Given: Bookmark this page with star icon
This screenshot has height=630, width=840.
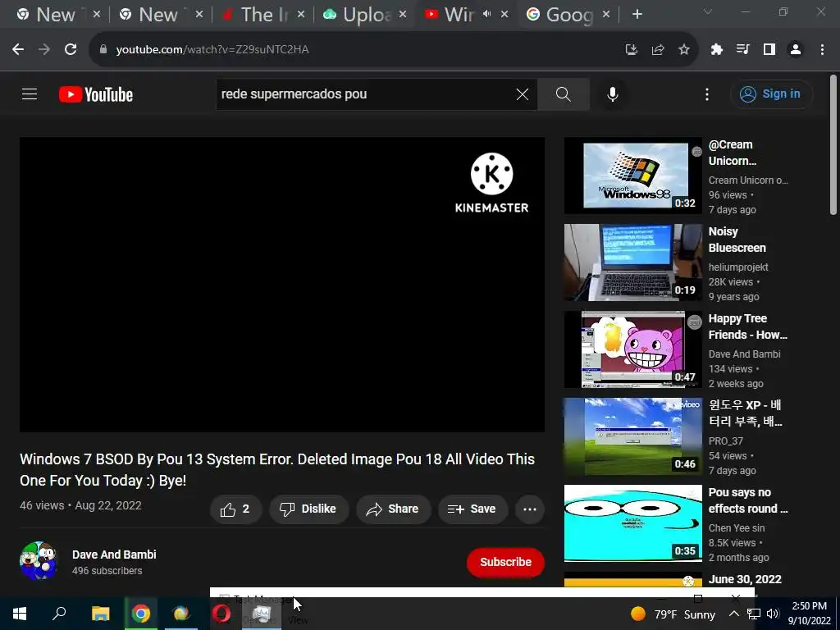Looking at the screenshot, I should pos(684,49).
